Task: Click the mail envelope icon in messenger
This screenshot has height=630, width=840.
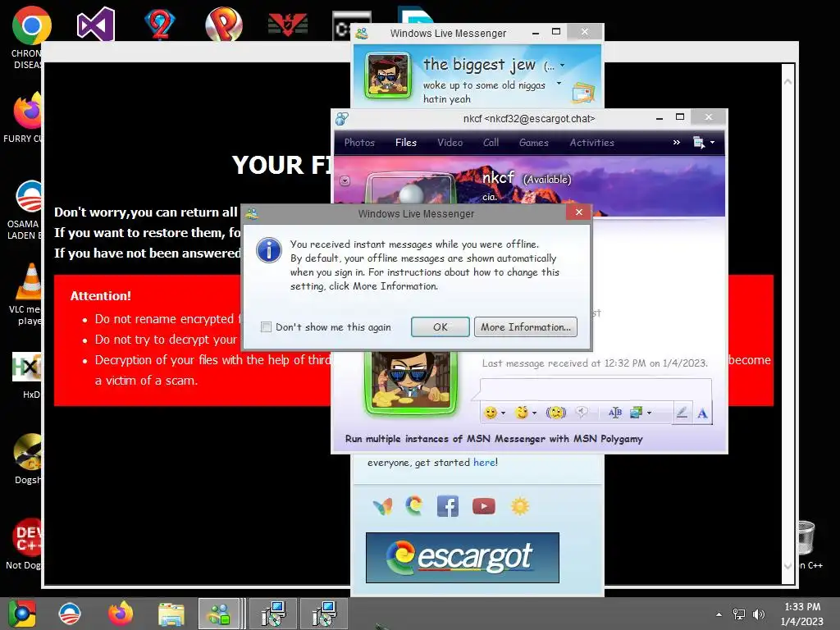Action: pos(583,94)
